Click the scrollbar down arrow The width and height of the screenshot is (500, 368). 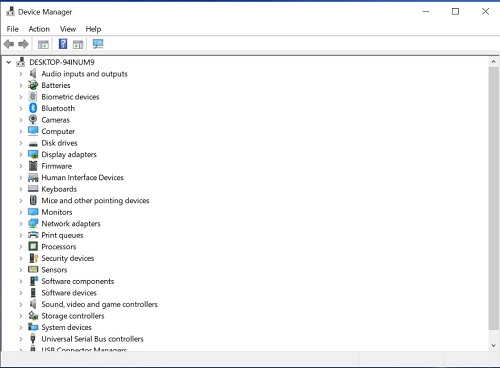[494, 346]
